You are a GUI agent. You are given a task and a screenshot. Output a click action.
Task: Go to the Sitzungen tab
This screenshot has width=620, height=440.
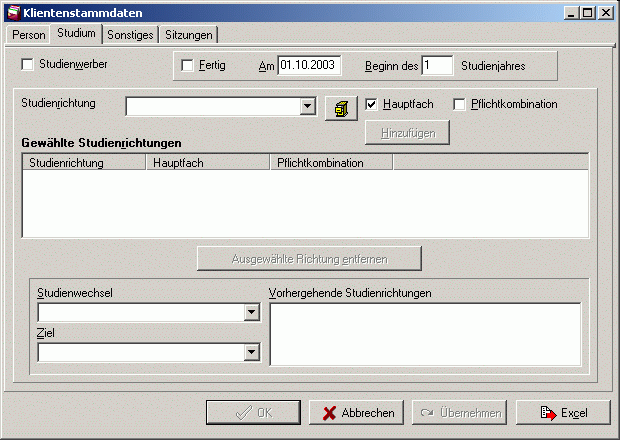coord(189,35)
